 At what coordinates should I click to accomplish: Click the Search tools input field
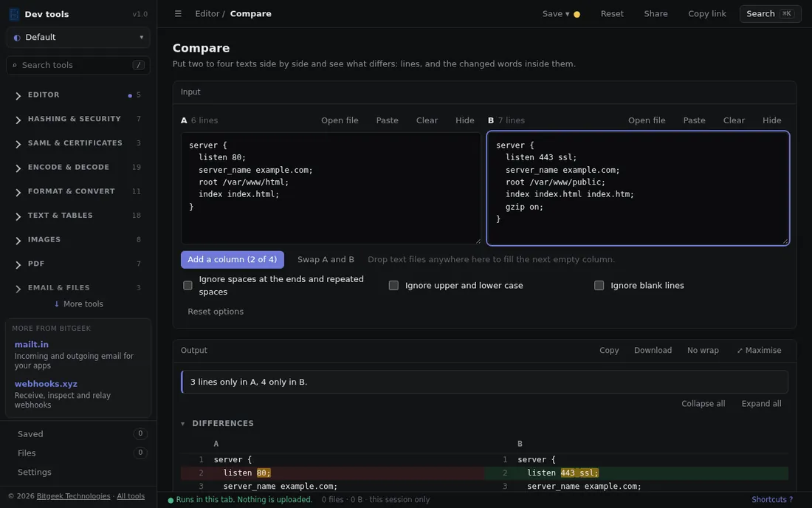78,65
